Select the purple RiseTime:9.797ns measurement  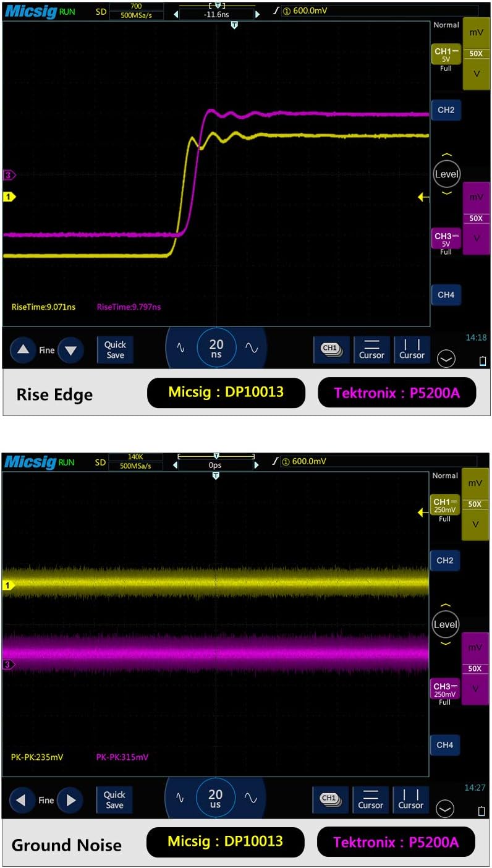click(x=129, y=307)
